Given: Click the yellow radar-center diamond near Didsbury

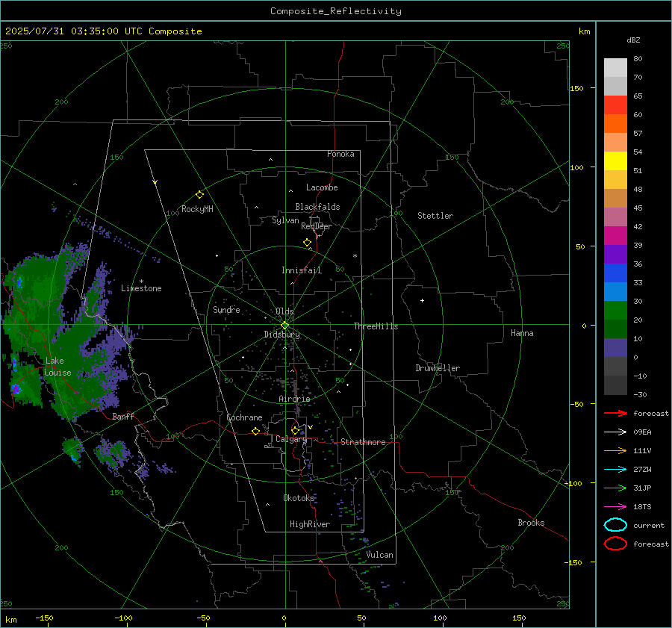Looking at the screenshot, I should 284,326.
